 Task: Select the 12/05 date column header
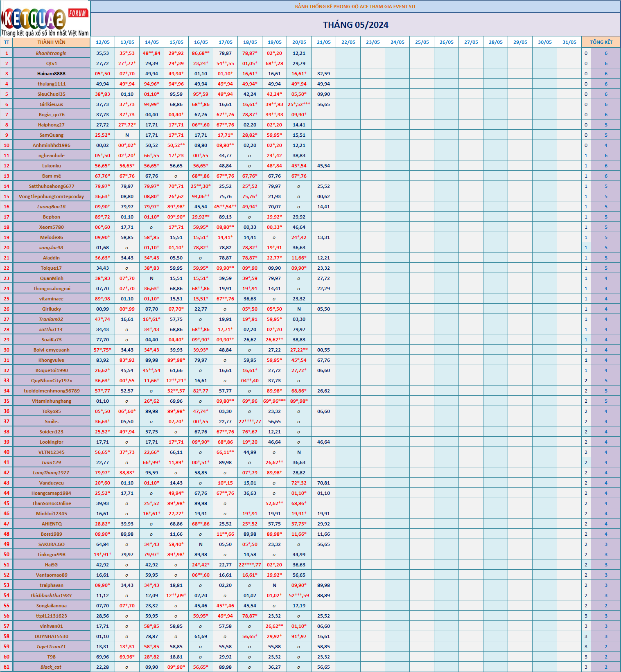tap(102, 42)
